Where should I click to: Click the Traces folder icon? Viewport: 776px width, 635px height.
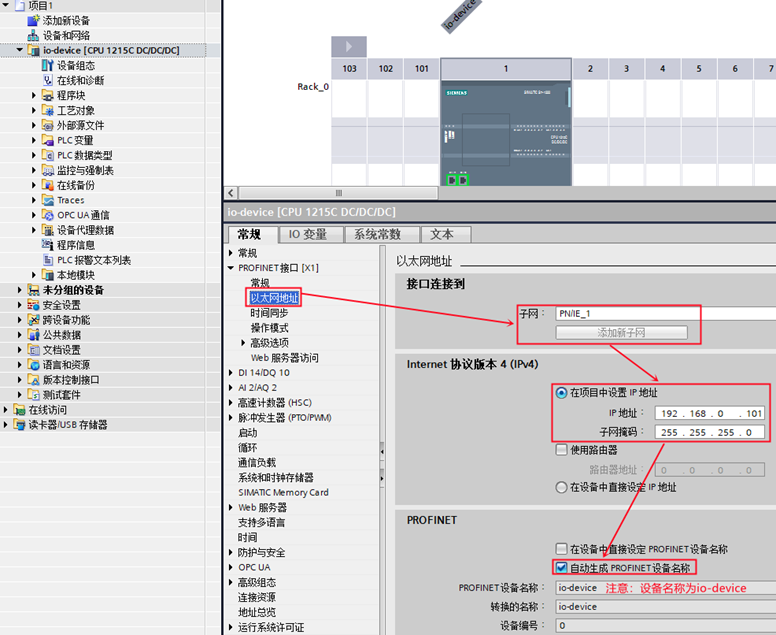click(48, 200)
